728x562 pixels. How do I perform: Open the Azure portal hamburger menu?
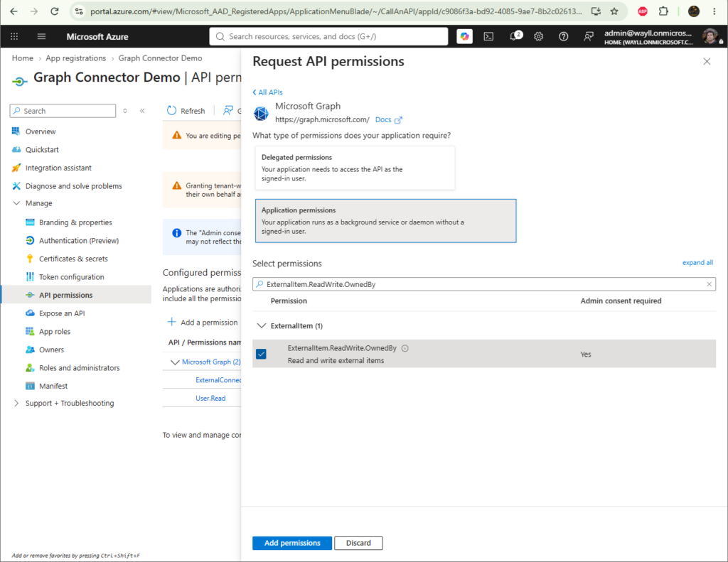[41, 36]
